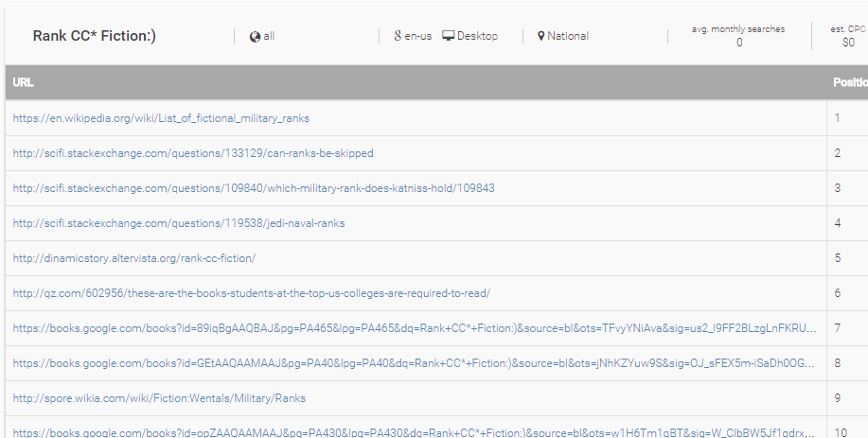The image size is (868, 438).
Task: Open the Google Books link with id=89iqBgAAQBAJ
Action: pos(415,328)
